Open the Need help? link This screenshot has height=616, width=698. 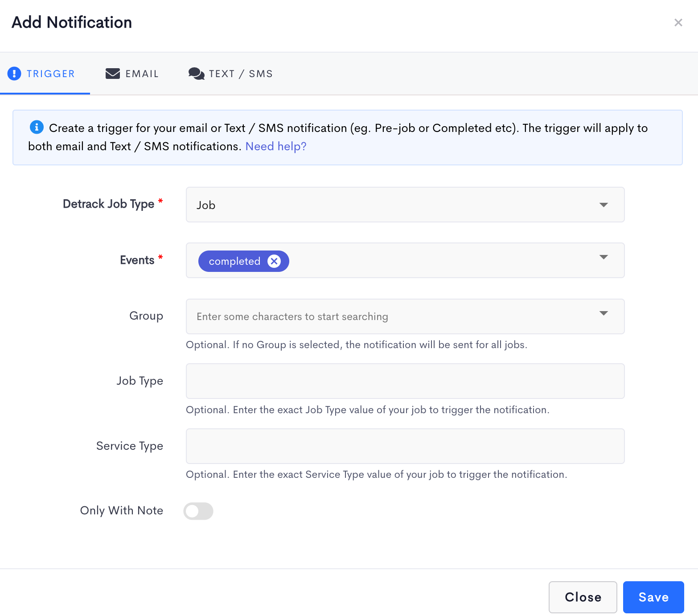[276, 147]
